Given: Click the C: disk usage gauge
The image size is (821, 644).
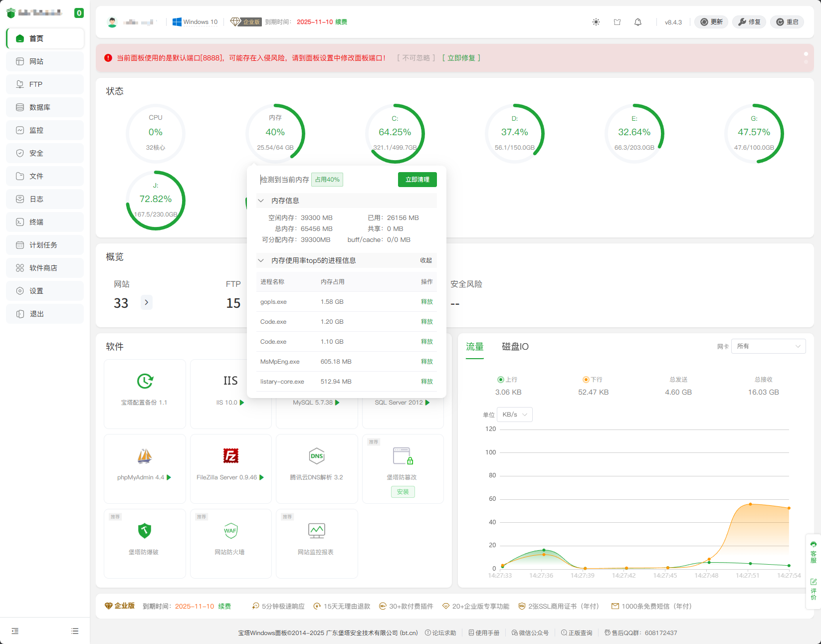Looking at the screenshot, I should coord(395,133).
